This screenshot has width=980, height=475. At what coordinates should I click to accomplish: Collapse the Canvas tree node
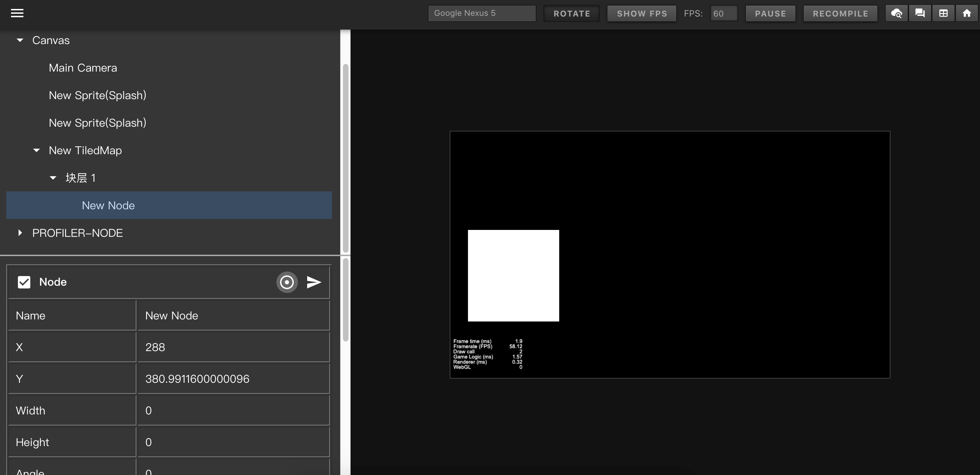click(x=20, y=40)
